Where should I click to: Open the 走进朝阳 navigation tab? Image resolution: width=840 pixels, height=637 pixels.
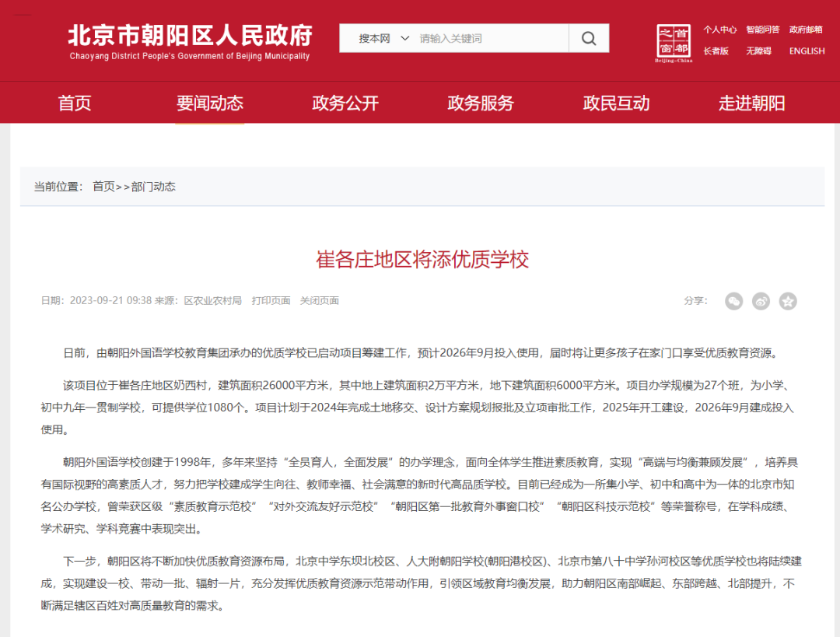tap(751, 103)
